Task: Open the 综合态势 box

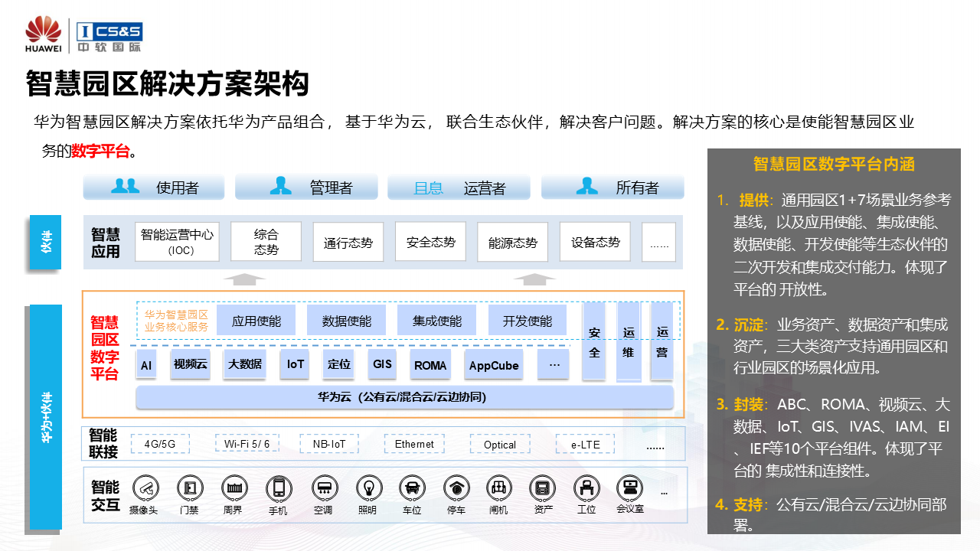Action: point(266,242)
